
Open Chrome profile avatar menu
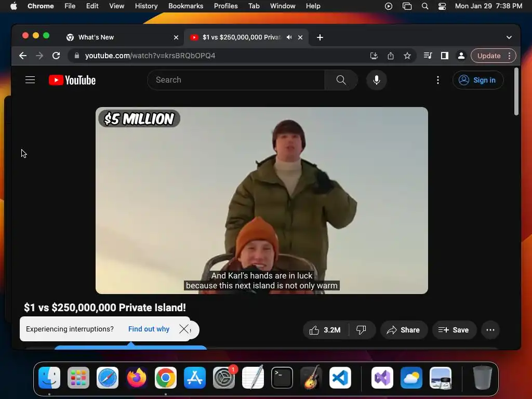461,56
